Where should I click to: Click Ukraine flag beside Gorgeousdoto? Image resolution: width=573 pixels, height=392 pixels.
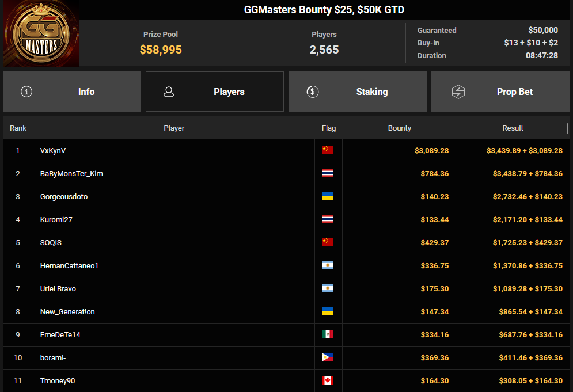328,197
